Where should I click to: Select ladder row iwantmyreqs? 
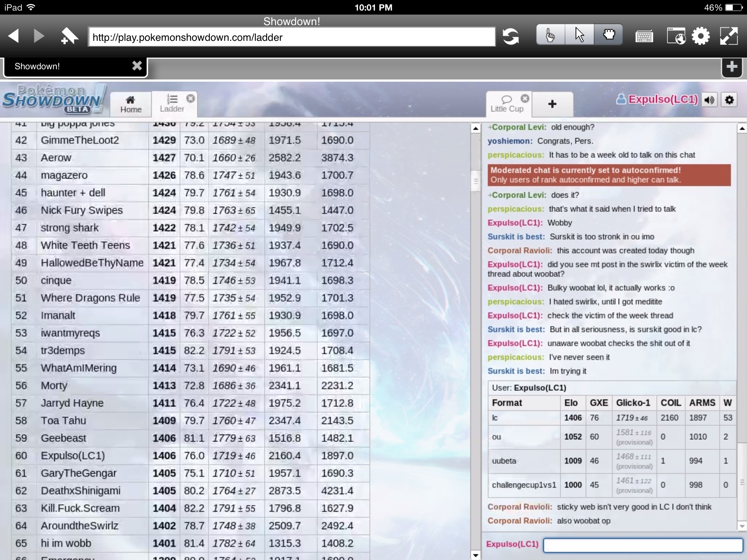pyautogui.click(x=190, y=333)
